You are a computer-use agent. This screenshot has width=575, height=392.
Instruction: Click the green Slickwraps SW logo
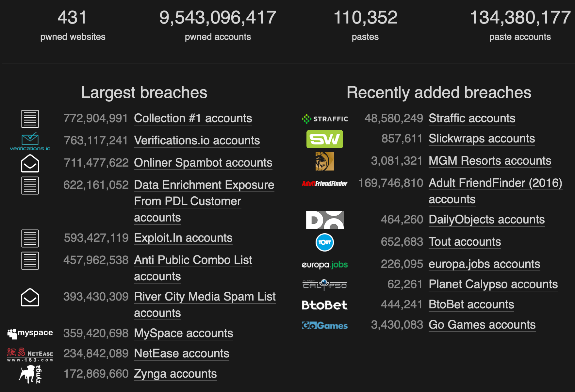[x=324, y=139]
